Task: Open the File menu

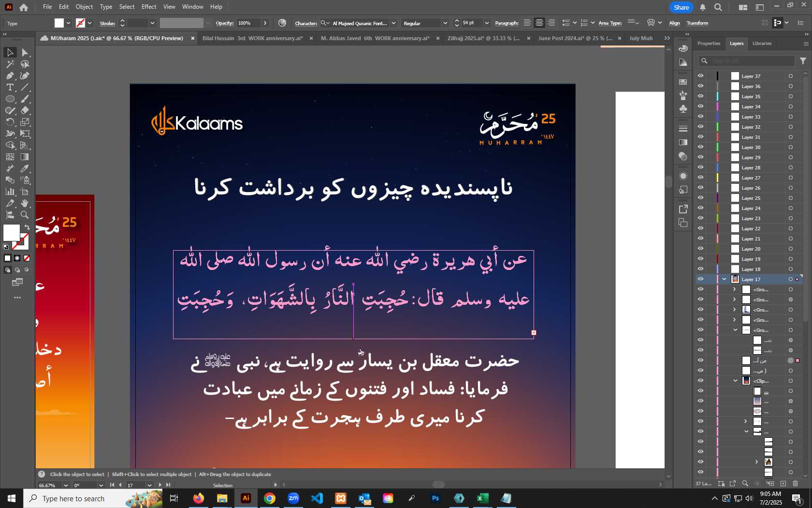Action: coord(47,7)
